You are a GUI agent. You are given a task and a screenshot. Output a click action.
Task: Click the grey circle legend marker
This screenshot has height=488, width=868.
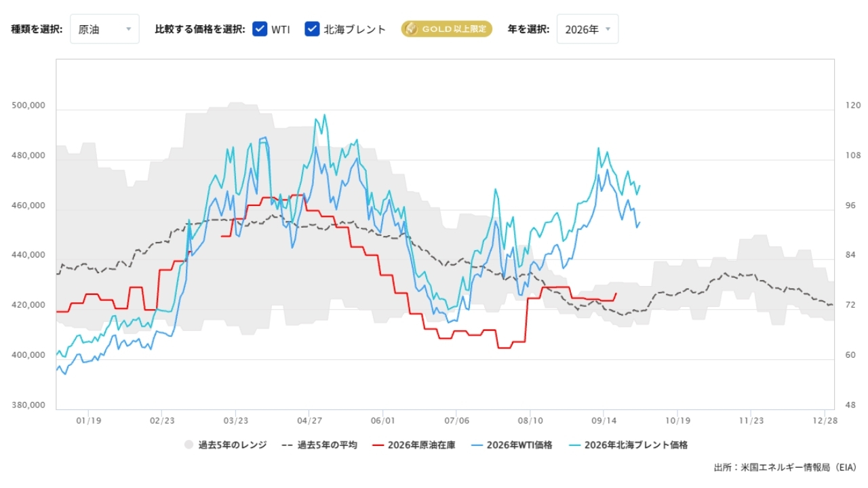click(189, 445)
